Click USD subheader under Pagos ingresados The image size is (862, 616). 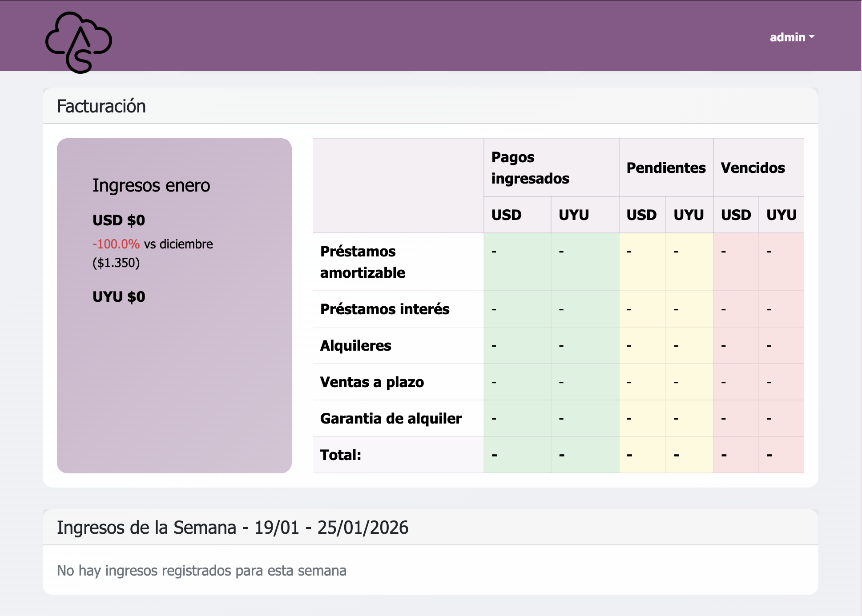pyautogui.click(x=506, y=215)
